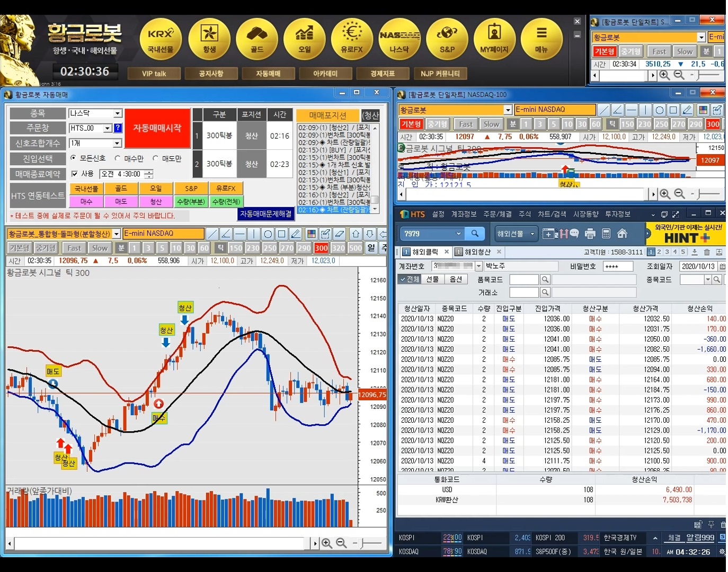Viewport: 728px width, 572px height.
Task: Toggle the 기본형 button in bottom chart
Action: pyautogui.click(x=20, y=248)
